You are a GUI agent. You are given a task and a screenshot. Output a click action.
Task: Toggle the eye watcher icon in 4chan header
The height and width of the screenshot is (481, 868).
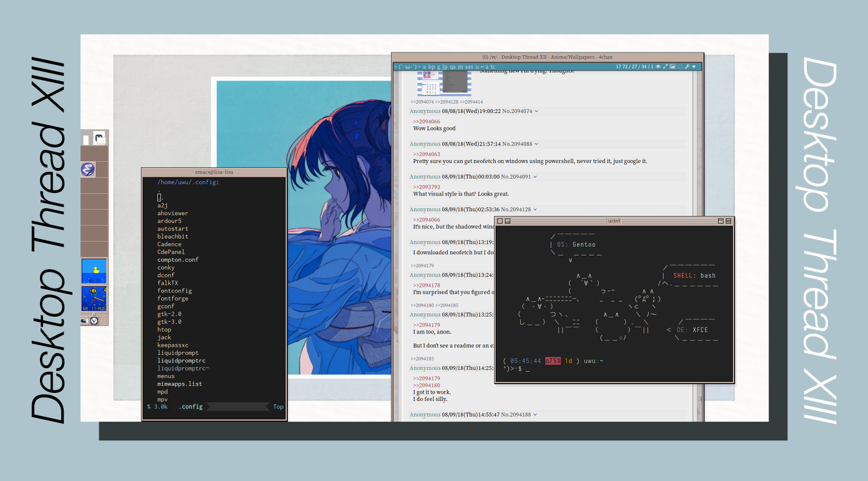(x=658, y=66)
